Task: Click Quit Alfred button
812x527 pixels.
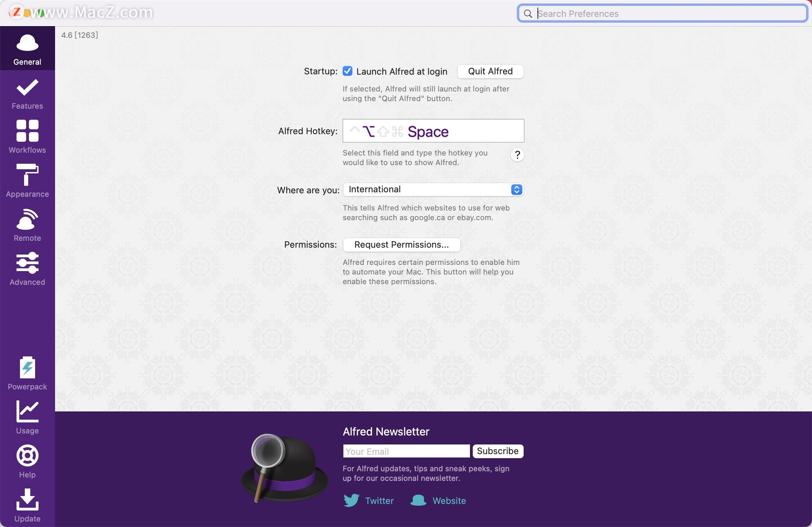Action: (490, 71)
